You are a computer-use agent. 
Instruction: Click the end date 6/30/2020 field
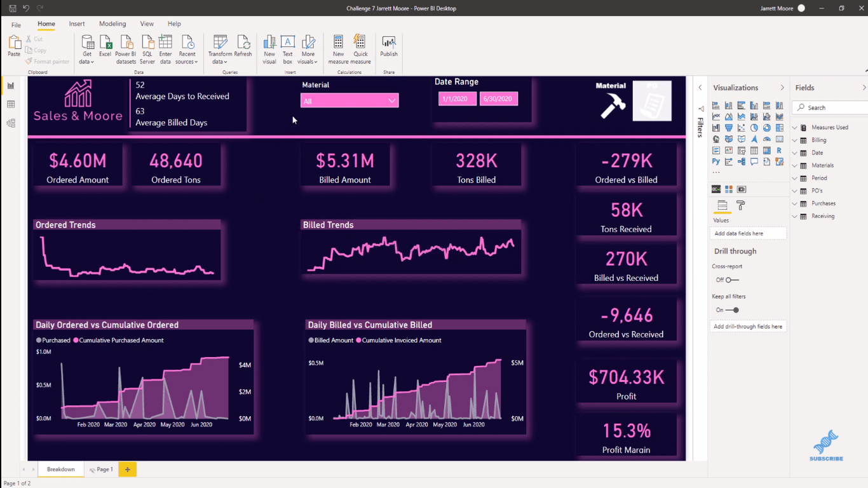499,98
